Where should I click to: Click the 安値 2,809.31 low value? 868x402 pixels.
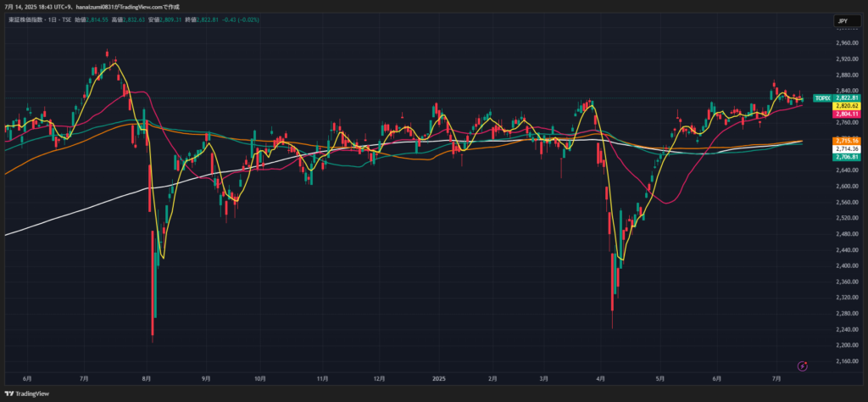[x=165, y=20]
